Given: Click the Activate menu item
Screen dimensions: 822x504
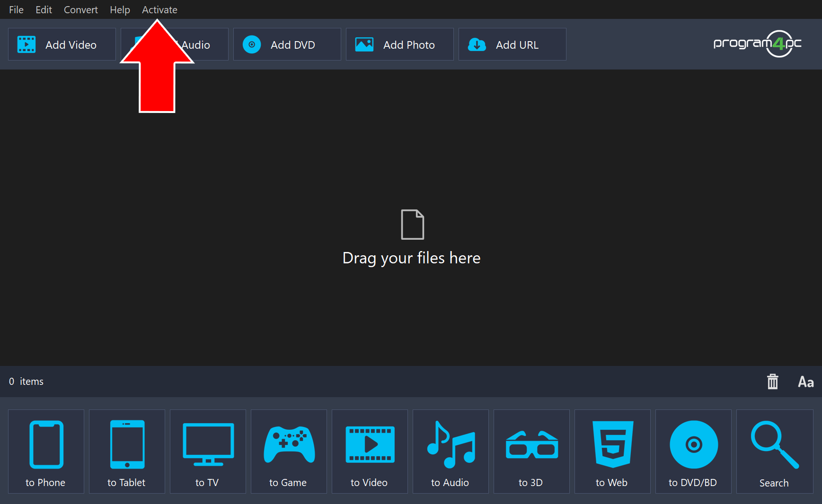Looking at the screenshot, I should [159, 9].
